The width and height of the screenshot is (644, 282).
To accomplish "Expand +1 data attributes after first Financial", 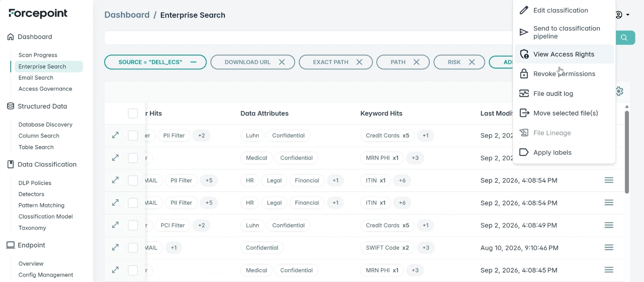I will tap(335, 180).
